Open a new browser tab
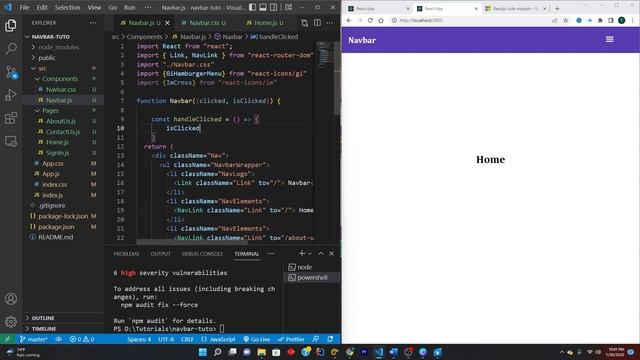Screen dimensions: 640x360 (x=557, y=8)
